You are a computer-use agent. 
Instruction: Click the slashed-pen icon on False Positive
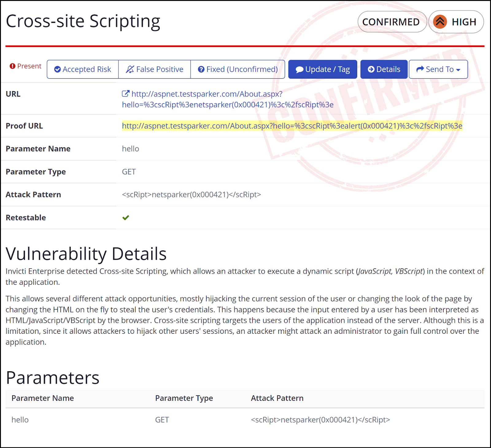pos(130,69)
